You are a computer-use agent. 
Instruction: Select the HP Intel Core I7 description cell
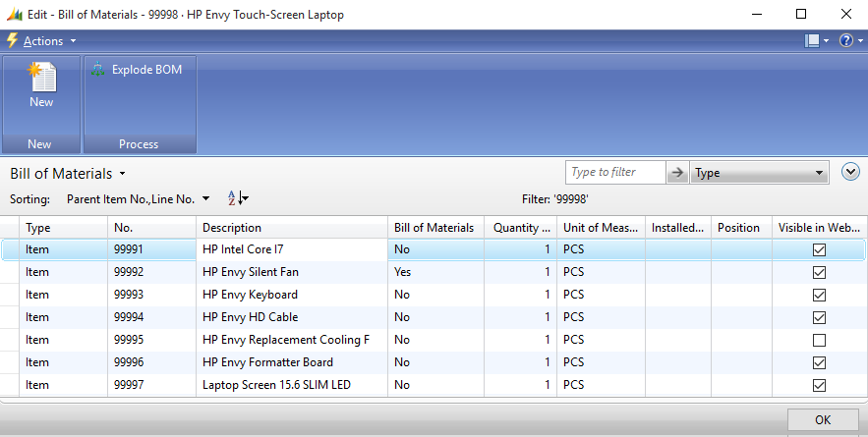point(292,249)
